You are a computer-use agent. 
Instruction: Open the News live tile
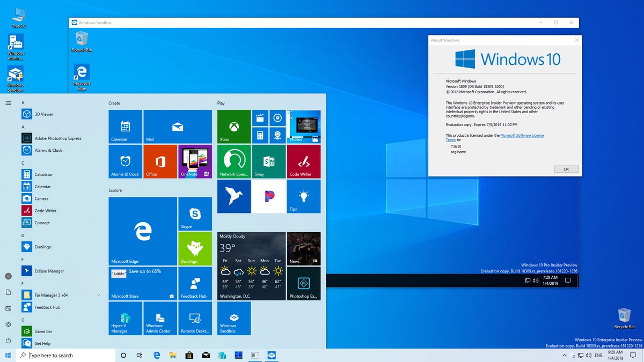pyautogui.click(x=304, y=249)
